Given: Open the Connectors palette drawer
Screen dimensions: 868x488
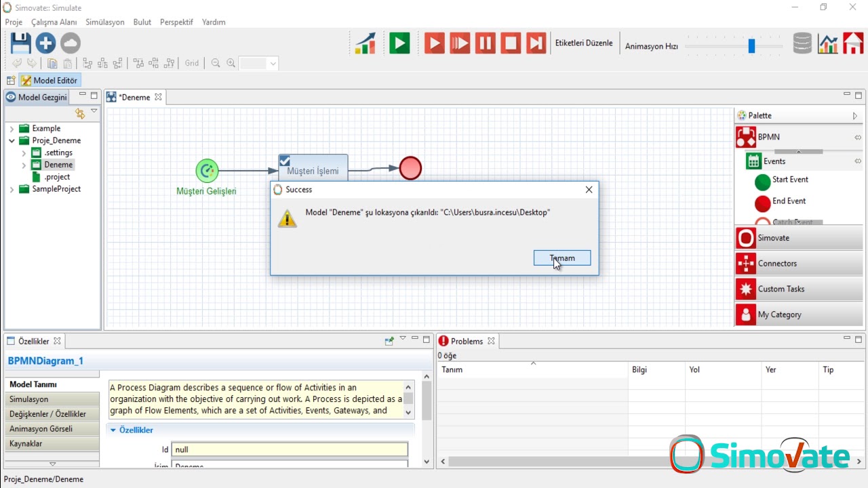Looking at the screenshot, I should click(x=799, y=264).
